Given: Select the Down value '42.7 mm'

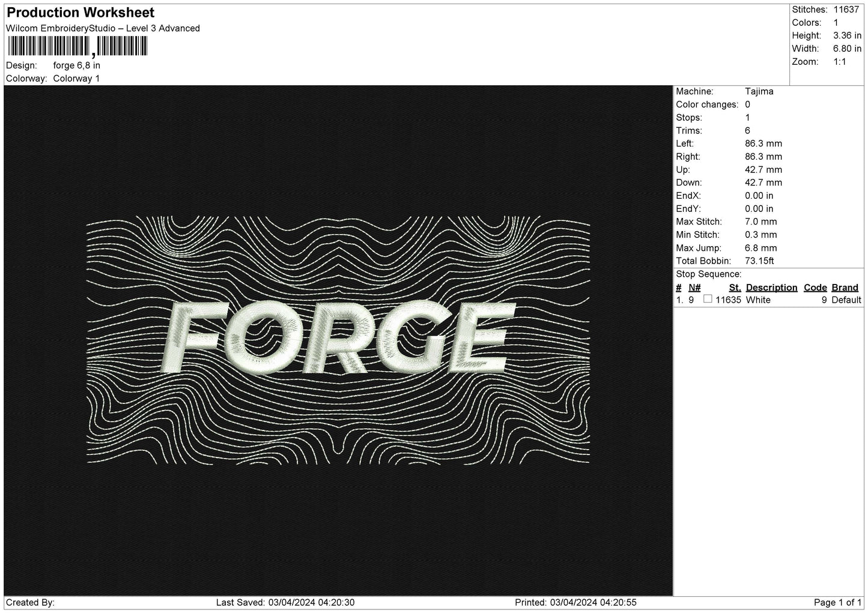Looking at the screenshot, I should [763, 183].
